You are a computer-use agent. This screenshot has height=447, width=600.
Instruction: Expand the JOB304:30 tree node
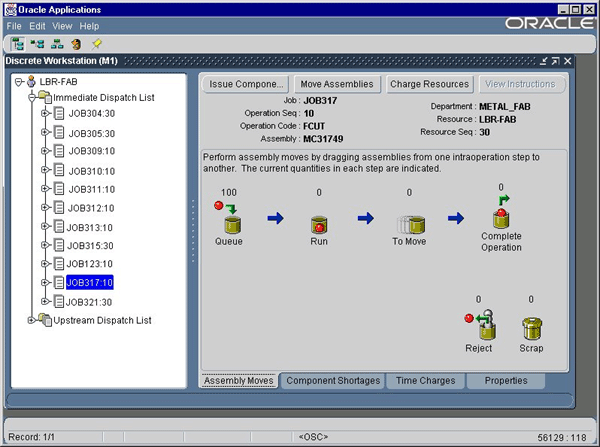tap(45, 113)
